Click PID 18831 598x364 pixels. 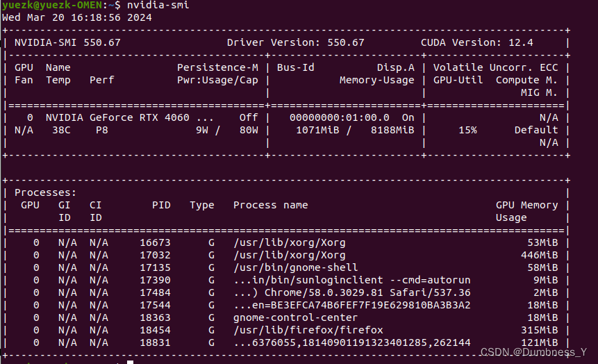pos(155,342)
